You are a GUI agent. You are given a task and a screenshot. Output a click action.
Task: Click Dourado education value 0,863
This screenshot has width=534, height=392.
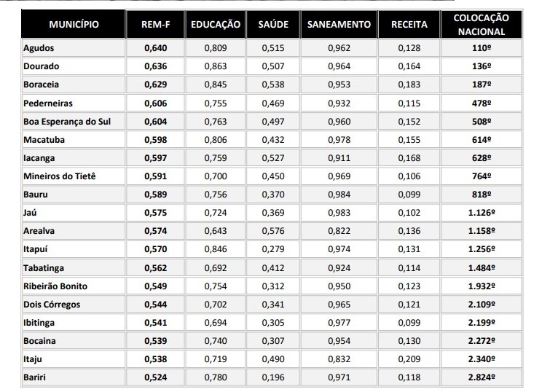tap(216, 66)
